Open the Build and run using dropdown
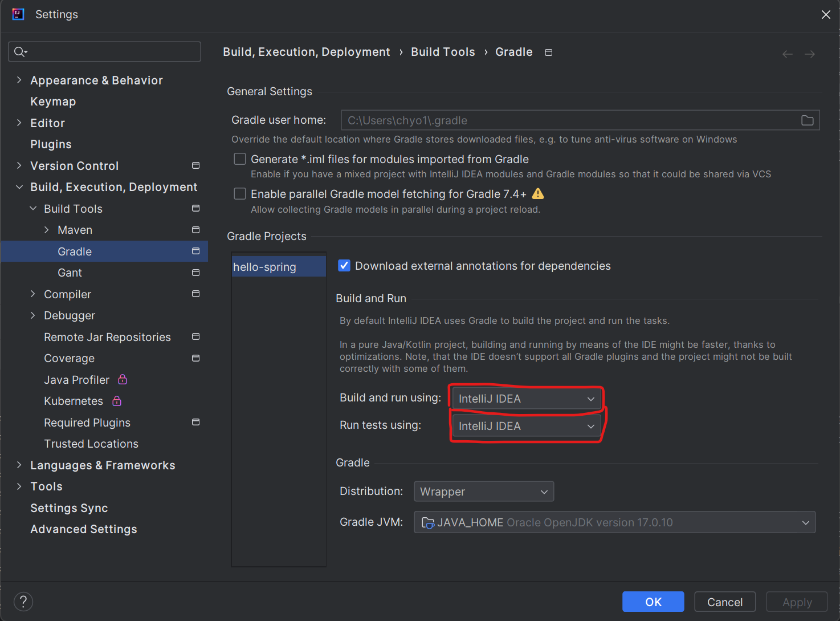The width and height of the screenshot is (840, 621). click(526, 399)
